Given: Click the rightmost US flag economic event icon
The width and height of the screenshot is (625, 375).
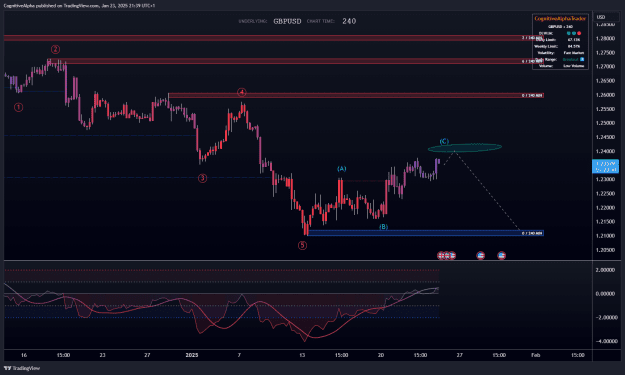Looking at the screenshot, I should [x=501, y=255].
